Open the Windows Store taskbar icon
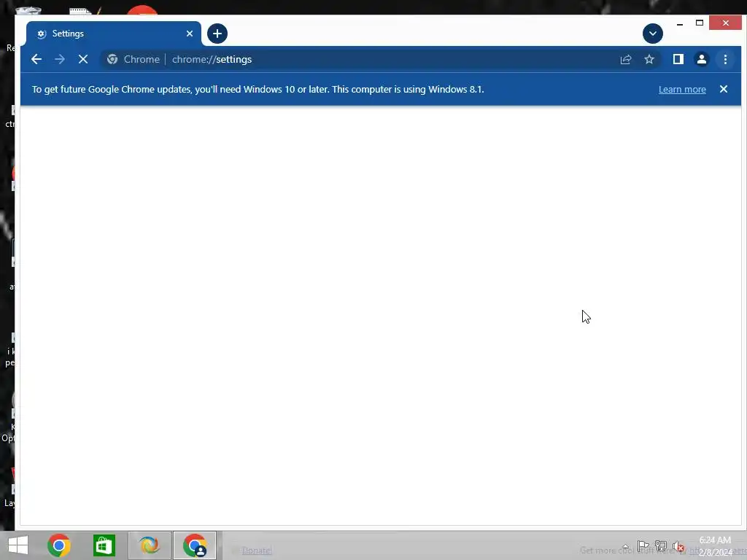 (x=104, y=545)
